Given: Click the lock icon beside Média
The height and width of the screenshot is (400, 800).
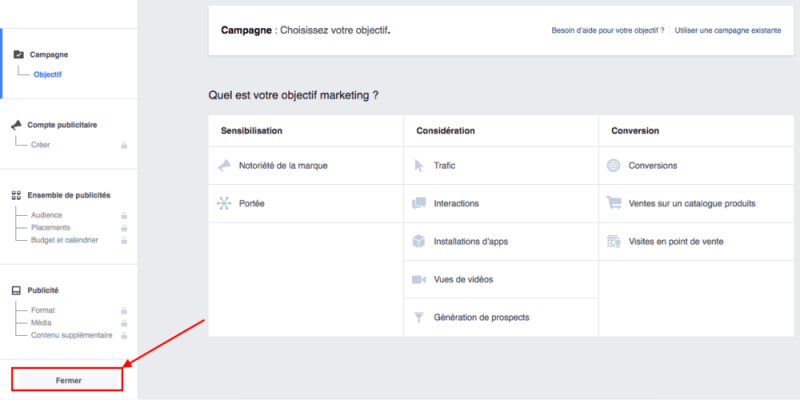Looking at the screenshot, I should pos(123,323).
